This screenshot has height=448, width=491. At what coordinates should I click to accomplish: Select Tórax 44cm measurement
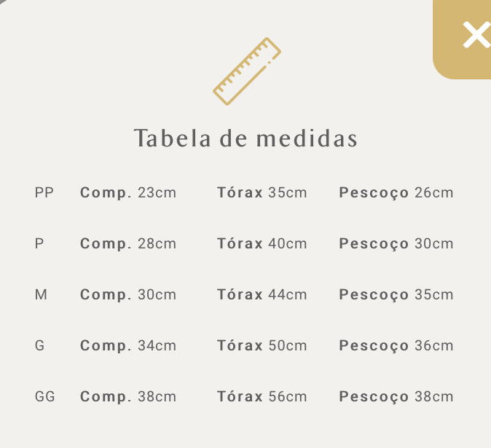(x=262, y=294)
